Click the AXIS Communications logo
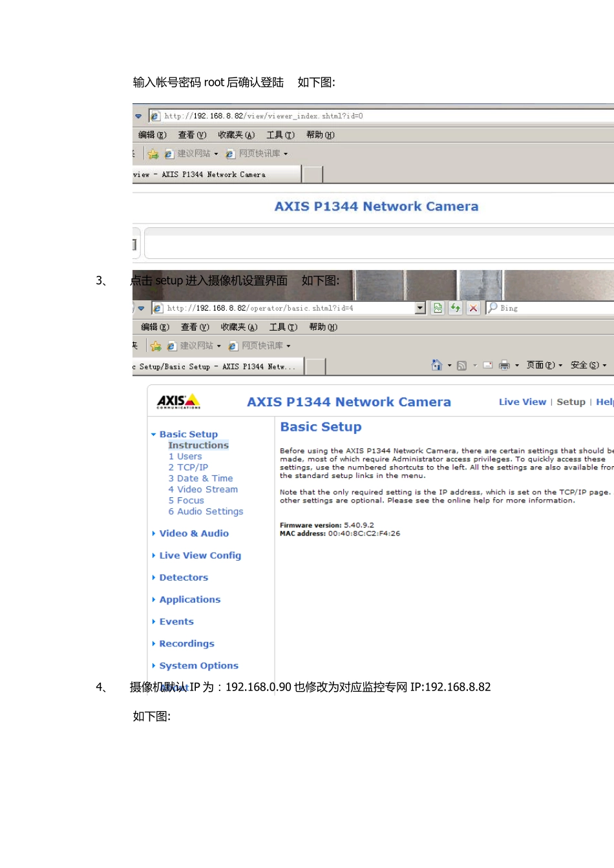The image size is (614, 868). (178, 402)
